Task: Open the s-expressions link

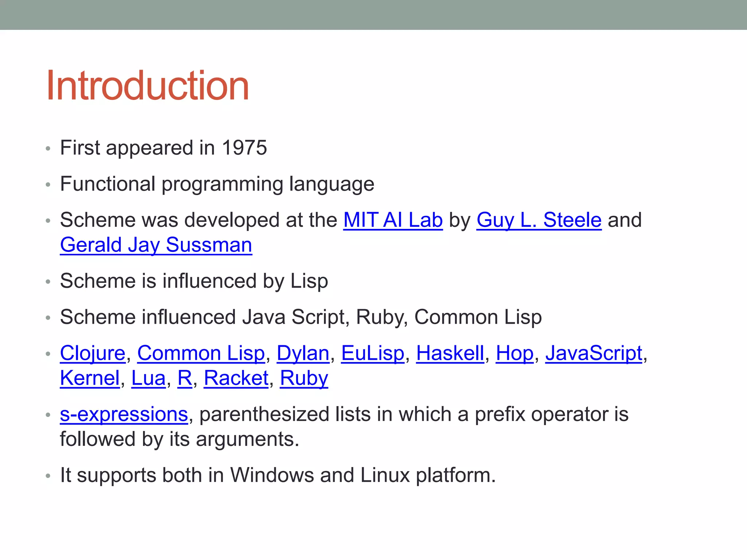Action: (124, 415)
